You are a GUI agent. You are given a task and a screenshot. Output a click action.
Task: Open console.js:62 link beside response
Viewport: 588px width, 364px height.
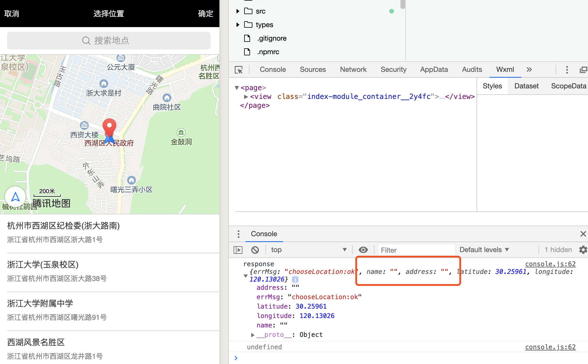[550, 264]
